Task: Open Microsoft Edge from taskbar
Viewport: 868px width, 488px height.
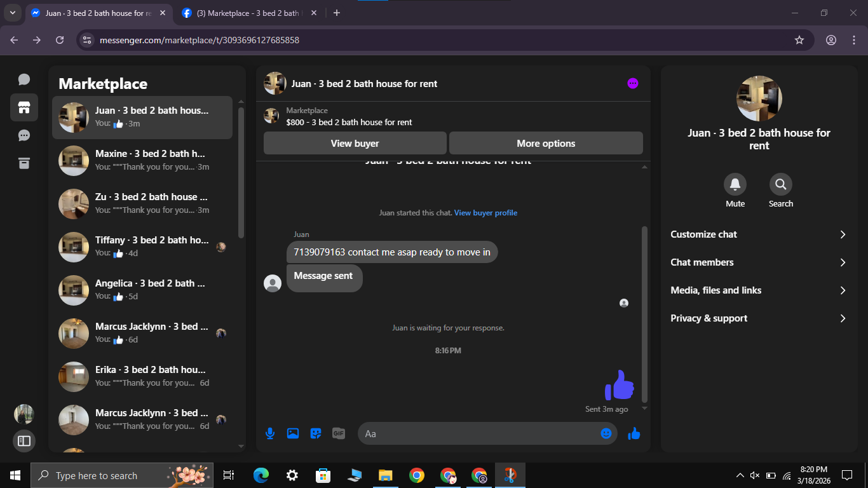Action: tap(261, 475)
